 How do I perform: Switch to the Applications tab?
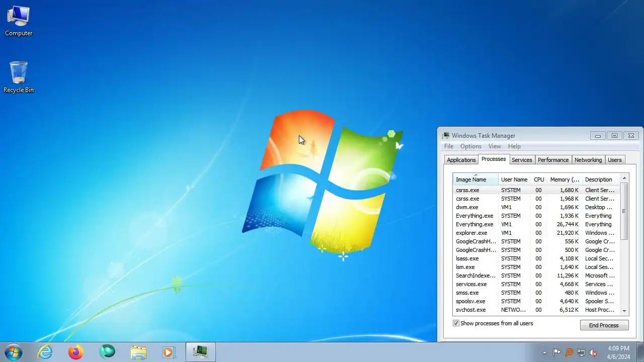pyautogui.click(x=461, y=160)
